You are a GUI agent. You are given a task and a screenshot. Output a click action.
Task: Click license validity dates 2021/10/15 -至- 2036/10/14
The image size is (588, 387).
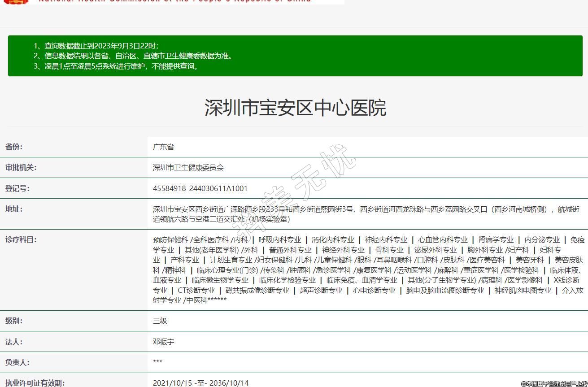click(x=200, y=383)
